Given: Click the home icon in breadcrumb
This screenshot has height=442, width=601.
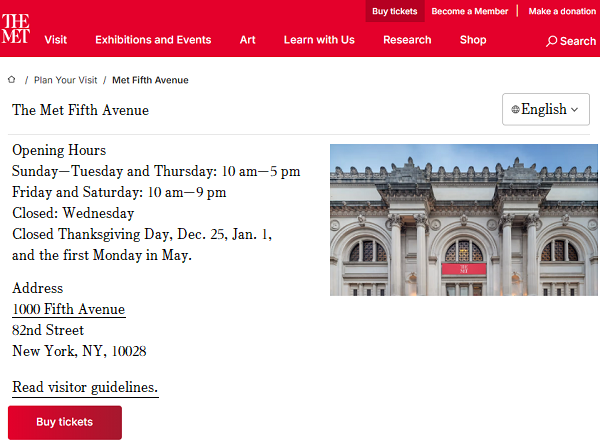Looking at the screenshot, I should (12, 79).
